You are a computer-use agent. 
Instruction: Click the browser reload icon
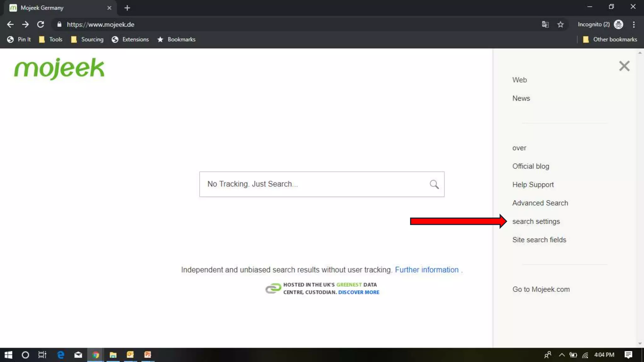pyautogui.click(x=41, y=25)
